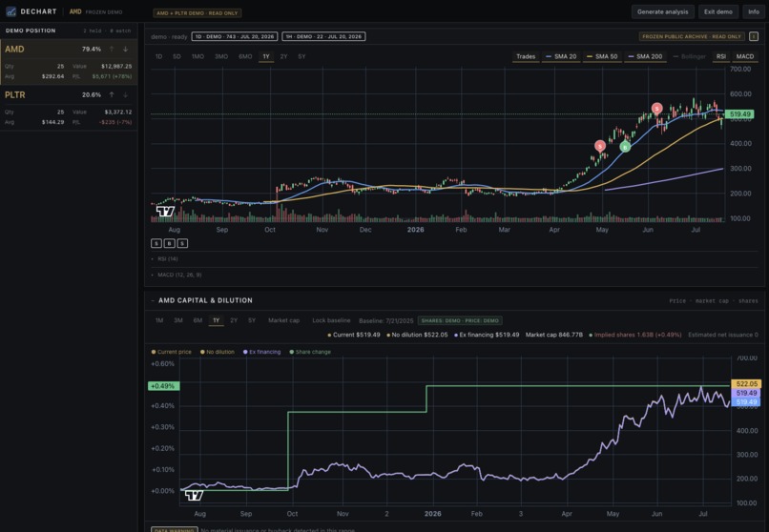Click the 519.49 price label on top chart
769x532 pixels.
(x=739, y=114)
